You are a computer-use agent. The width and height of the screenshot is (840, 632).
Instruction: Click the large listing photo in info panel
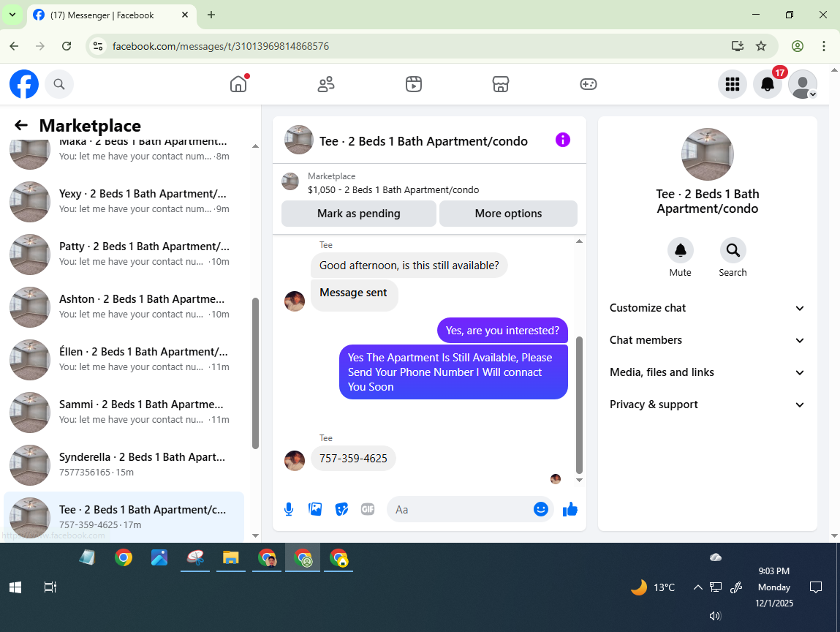coord(707,154)
